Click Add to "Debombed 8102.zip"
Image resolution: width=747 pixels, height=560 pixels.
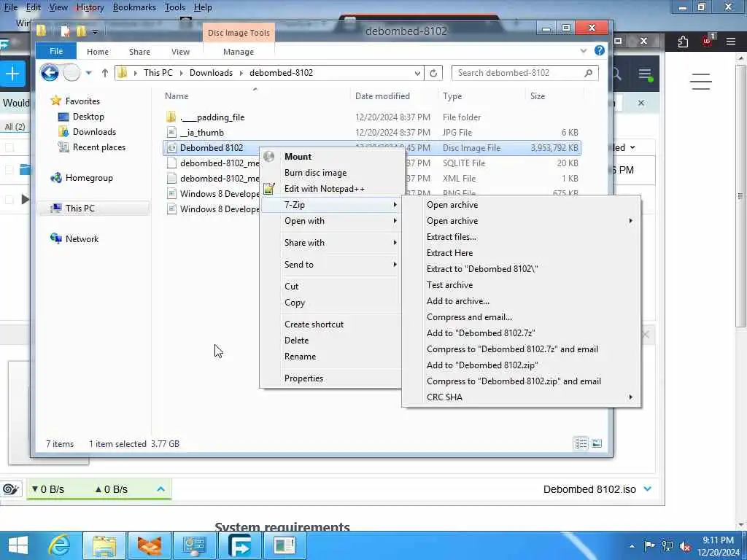(522, 365)
